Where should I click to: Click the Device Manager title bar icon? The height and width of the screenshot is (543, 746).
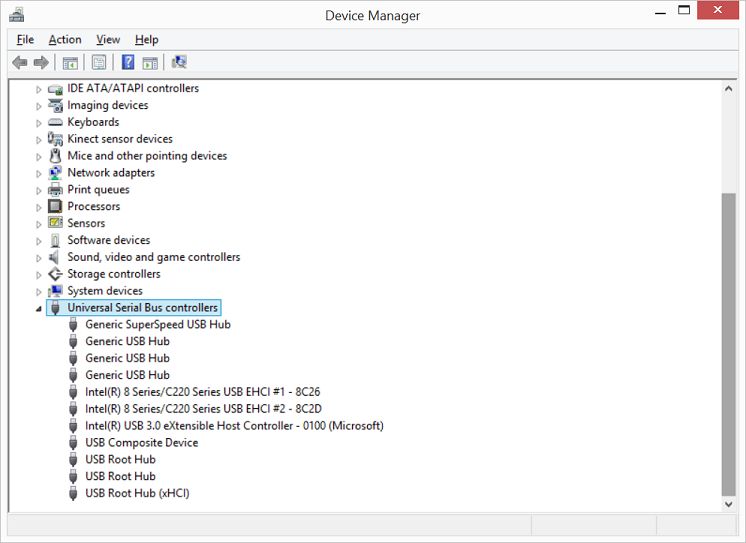[x=17, y=15]
